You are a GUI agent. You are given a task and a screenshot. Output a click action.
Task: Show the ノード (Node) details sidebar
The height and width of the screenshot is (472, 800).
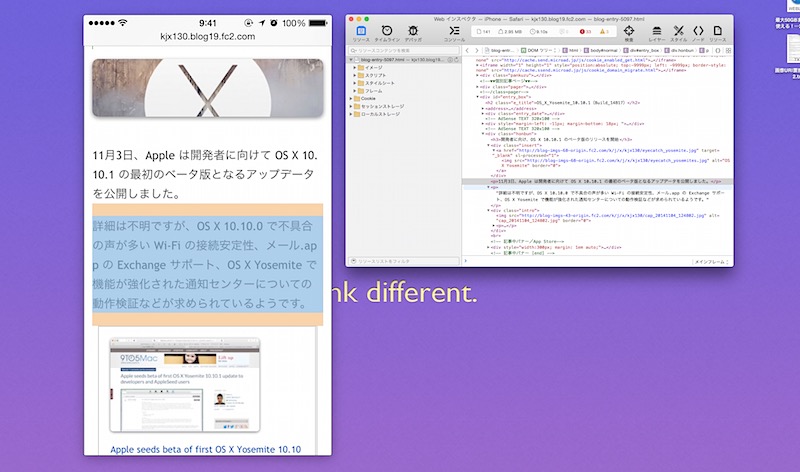tap(698, 33)
